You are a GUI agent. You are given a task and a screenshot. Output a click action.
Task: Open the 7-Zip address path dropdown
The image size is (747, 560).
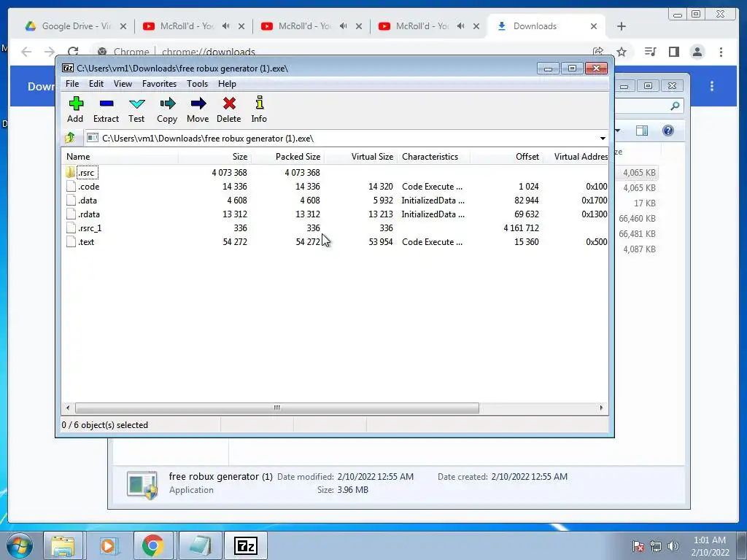click(603, 139)
